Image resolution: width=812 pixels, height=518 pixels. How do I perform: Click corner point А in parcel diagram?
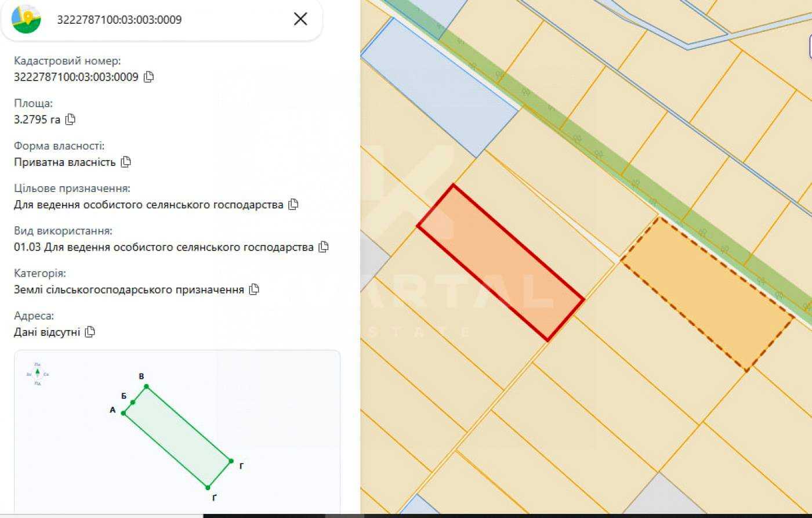(124, 413)
